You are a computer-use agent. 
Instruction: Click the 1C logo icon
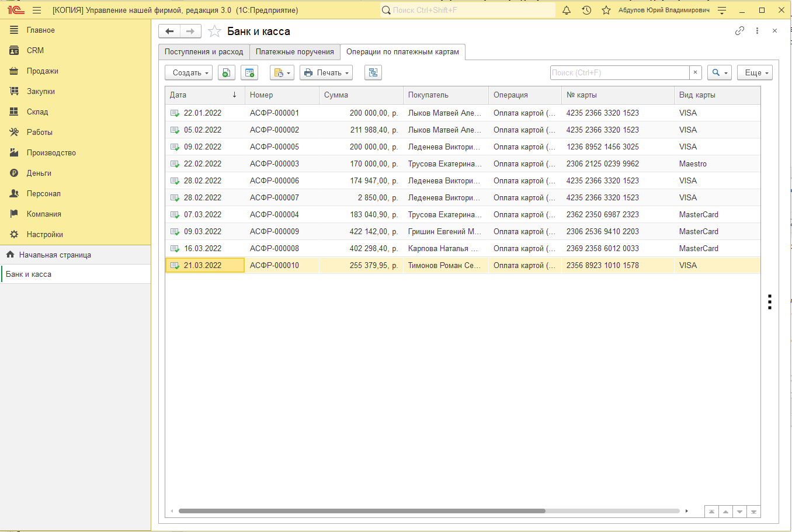click(x=16, y=10)
